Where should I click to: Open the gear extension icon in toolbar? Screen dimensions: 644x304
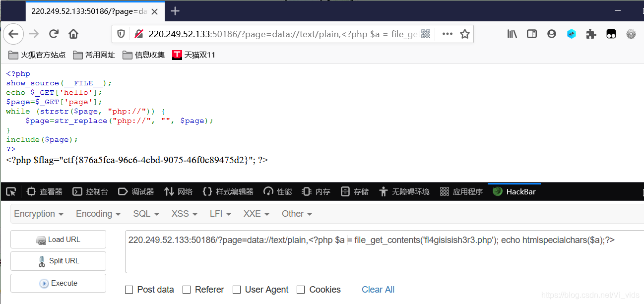click(631, 34)
